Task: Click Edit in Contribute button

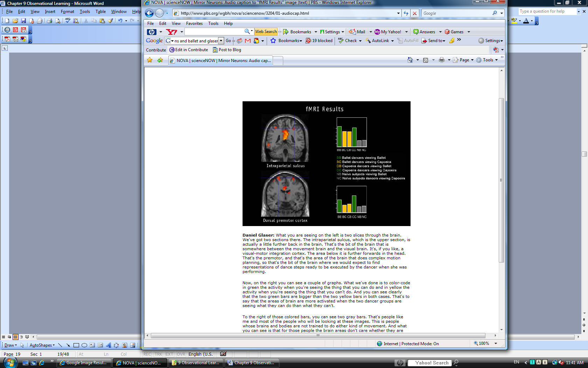Action: [x=189, y=50]
